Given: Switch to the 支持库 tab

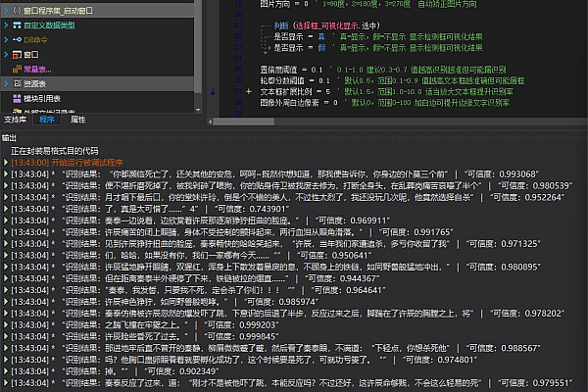Looking at the screenshot, I should [x=15, y=120].
